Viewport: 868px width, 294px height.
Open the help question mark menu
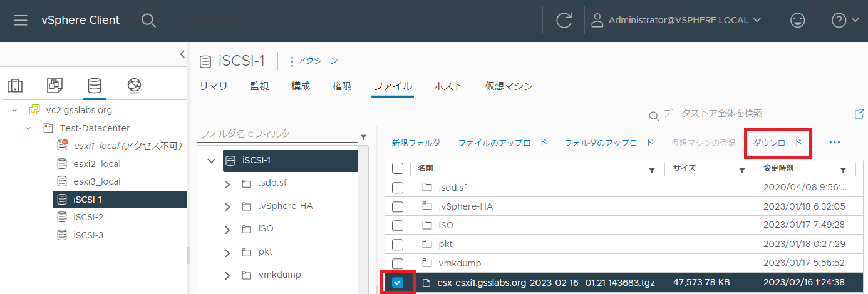pos(845,20)
